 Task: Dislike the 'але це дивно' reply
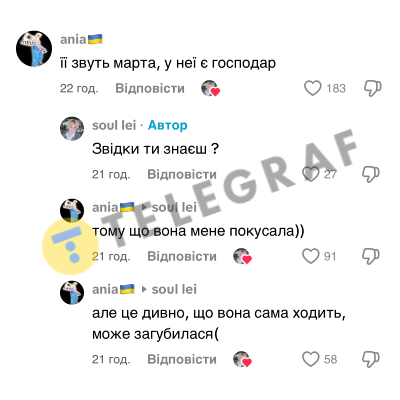(371, 359)
